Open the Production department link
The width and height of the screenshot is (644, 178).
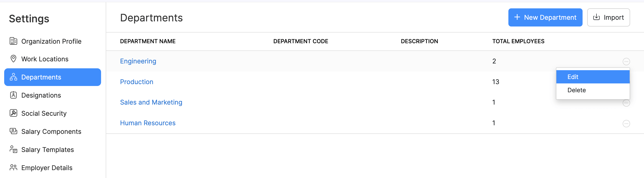tap(137, 82)
